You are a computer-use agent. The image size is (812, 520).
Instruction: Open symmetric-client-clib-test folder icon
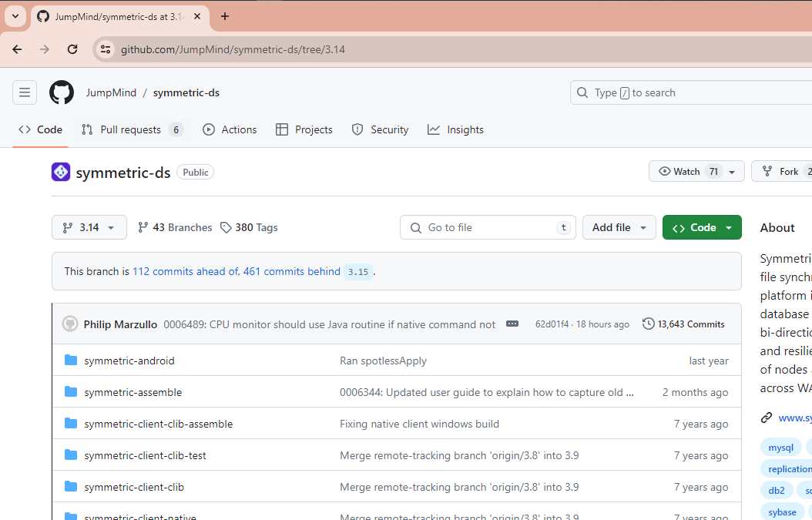pyautogui.click(x=71, y=455)
